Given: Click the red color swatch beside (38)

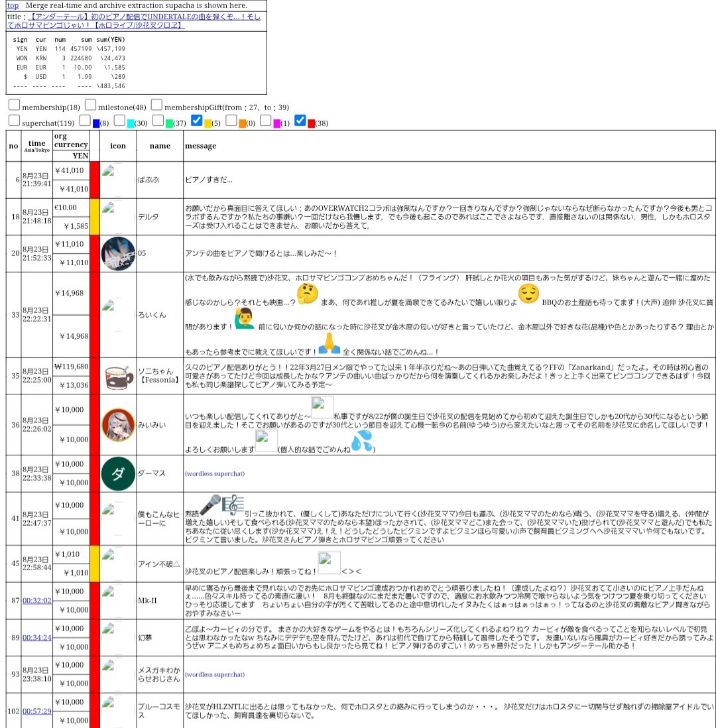Looking at the screenshot, I should pyautogui.click(x=312, y=123).
